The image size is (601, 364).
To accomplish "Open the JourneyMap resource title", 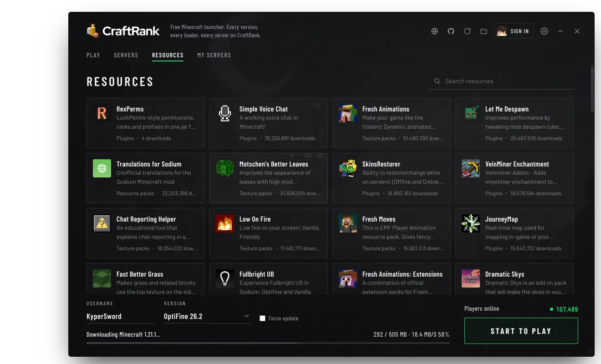I will [x=501, y=219].
